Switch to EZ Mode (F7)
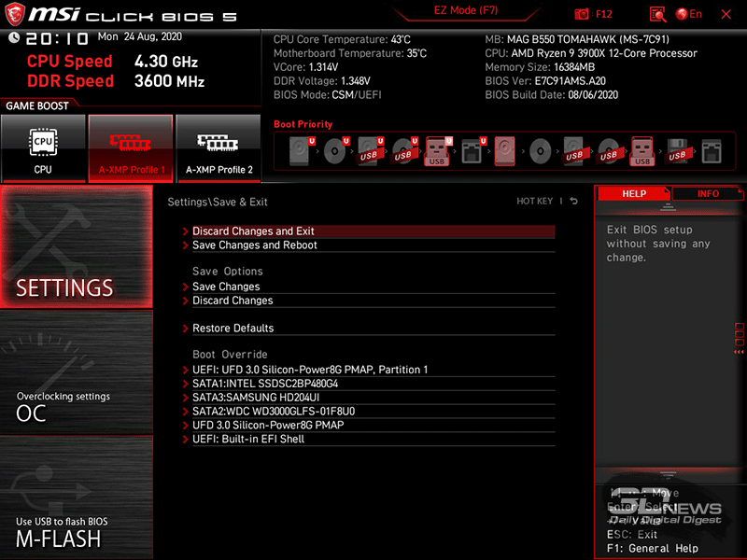Image resolution: width=747 pixels, height=560 pixels. point(466,10)
